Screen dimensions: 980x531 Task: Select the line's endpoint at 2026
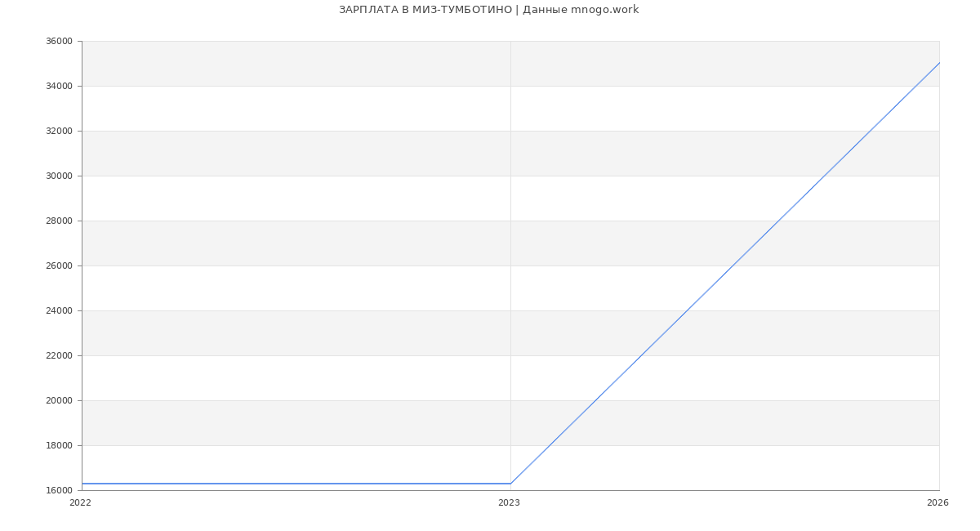(x=939, y=63)
